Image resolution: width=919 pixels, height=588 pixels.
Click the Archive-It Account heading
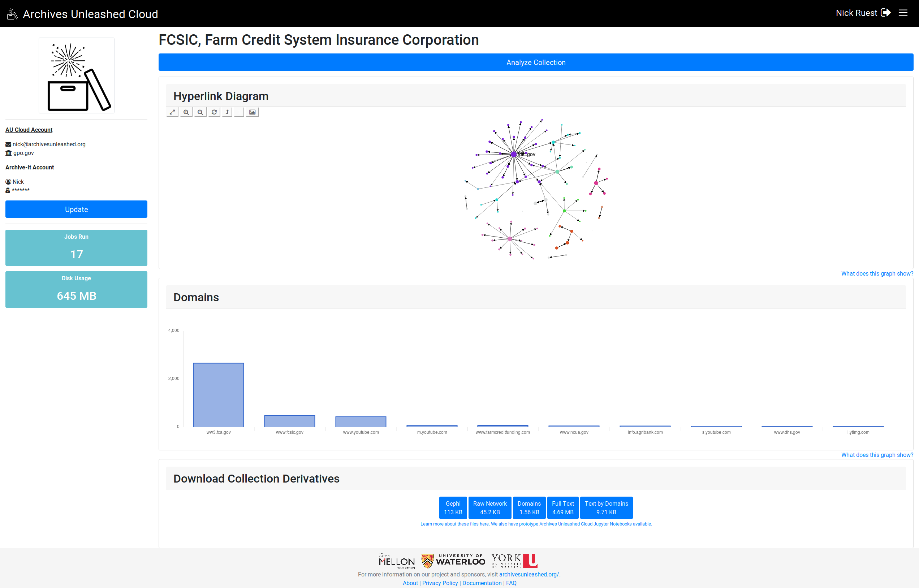(30, 167)
